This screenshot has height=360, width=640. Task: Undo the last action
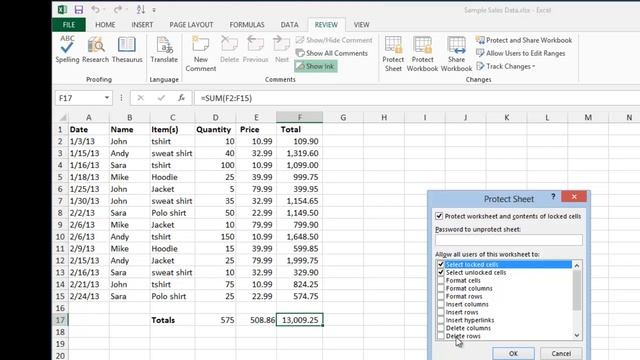click(96, 9)
